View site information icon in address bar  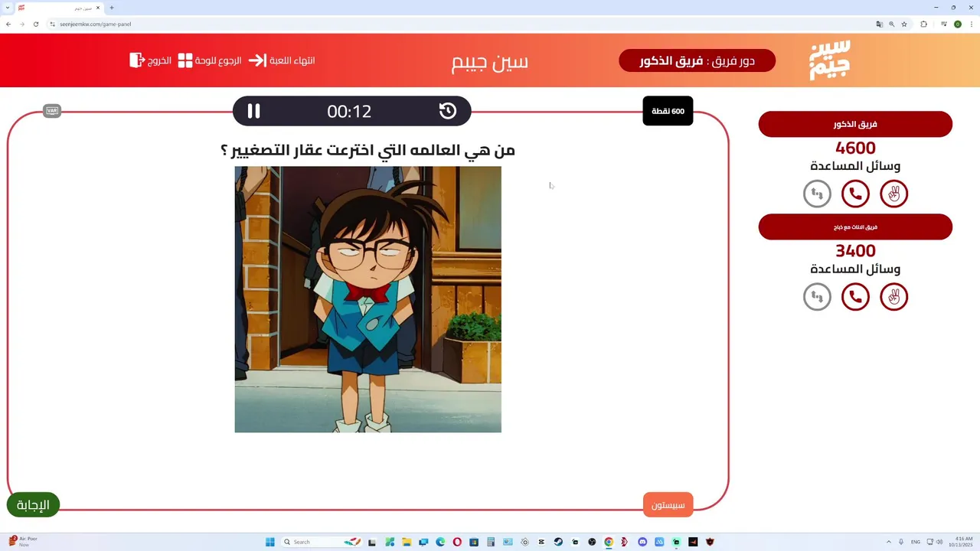click(53, 24)
